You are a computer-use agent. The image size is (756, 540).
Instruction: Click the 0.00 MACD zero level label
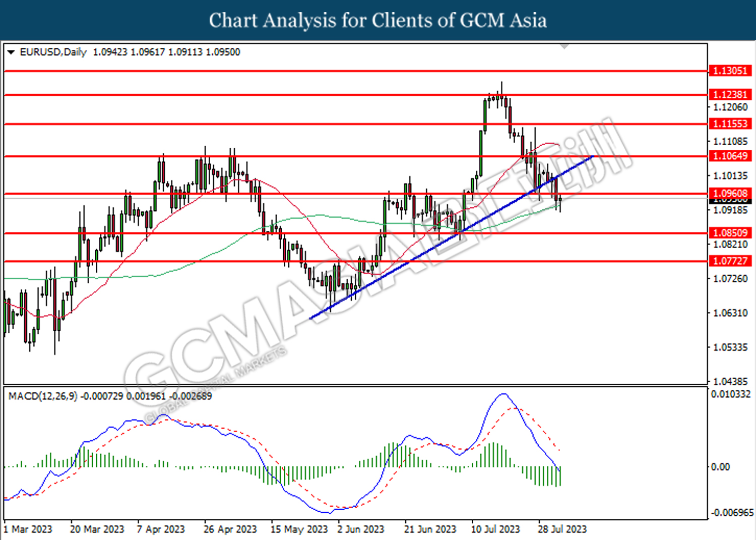point(720,467)
